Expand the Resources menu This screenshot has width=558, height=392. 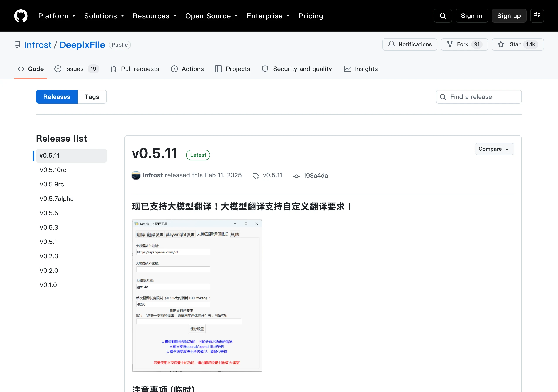tap(155, 16)
